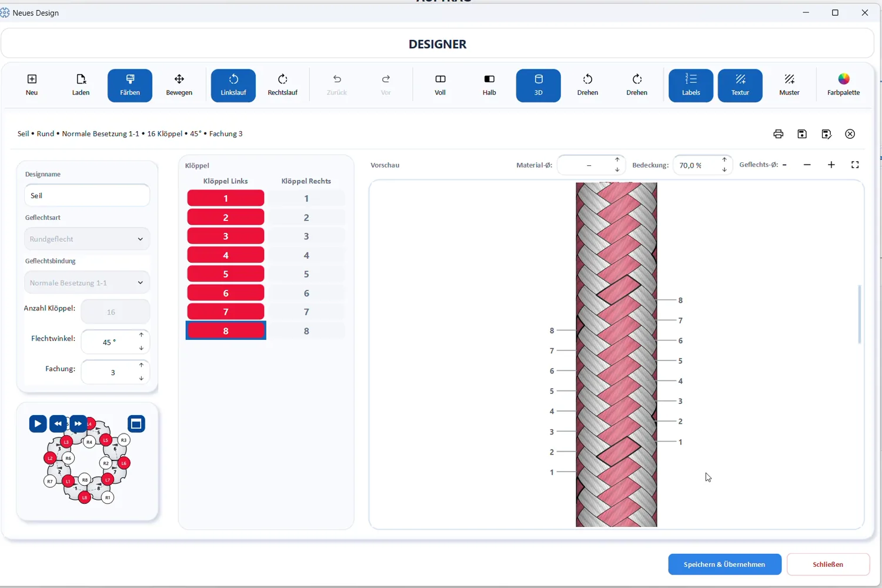The image size is (882, 588).
Task: Click the preview vertical scrollbar
Action: pyautogui.click(x=860, y=314)
